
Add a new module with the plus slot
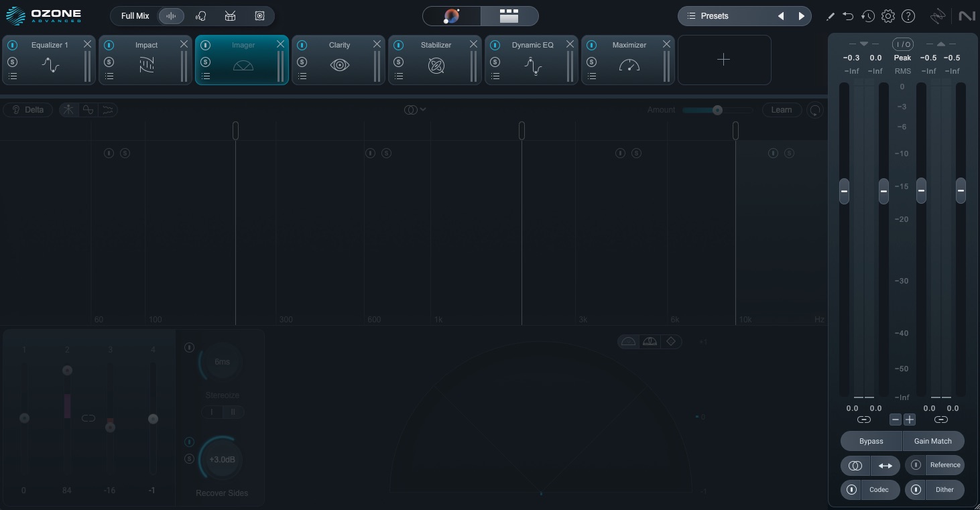pyautogui.click(x=724, y=60)
